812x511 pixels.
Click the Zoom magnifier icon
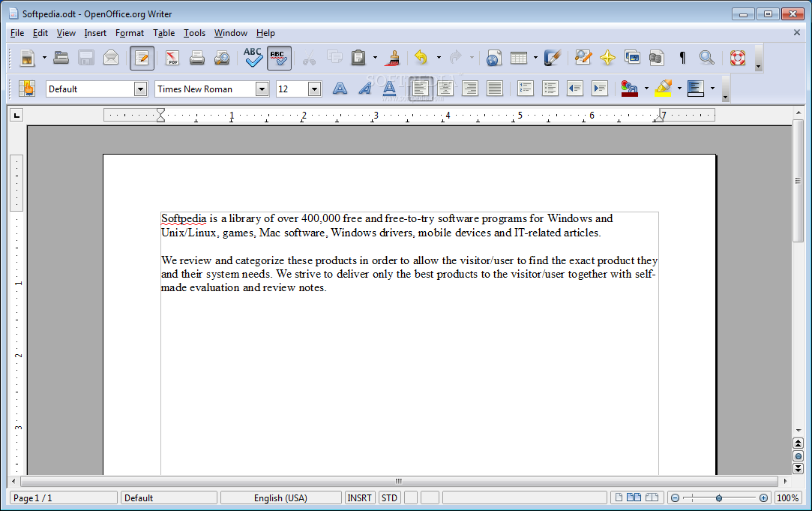coord(707,58)
